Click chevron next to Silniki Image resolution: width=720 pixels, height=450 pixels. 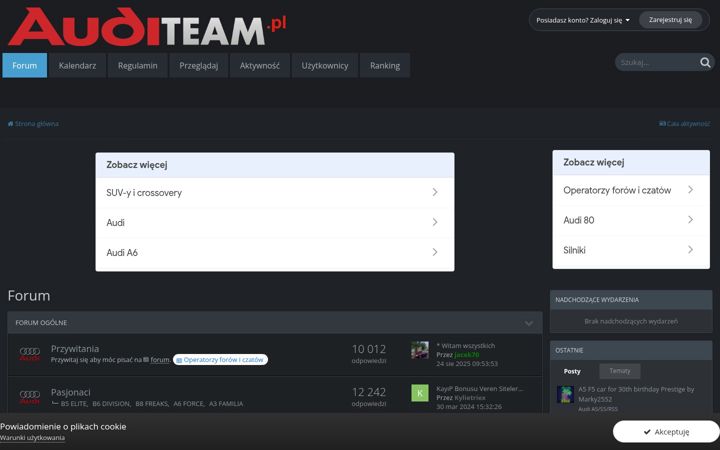tap(690, 250)
